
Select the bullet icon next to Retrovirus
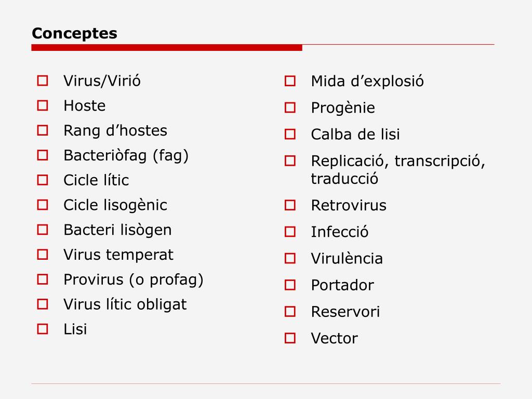tap(290, 205)
